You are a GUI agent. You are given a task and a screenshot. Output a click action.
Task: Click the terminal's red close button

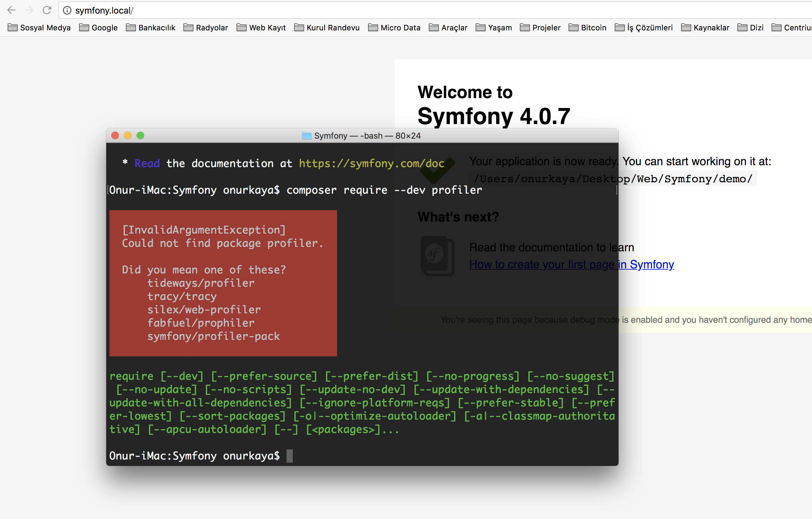(x=115, y=136)
